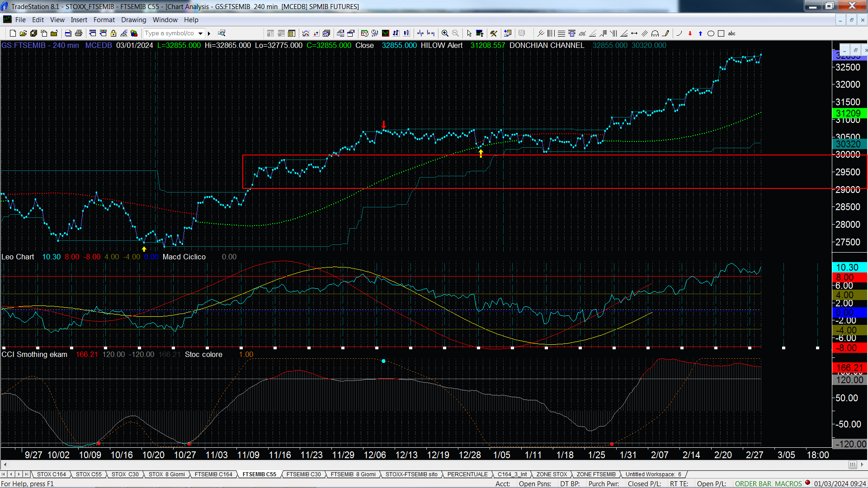Open the Untitled Workspace: 6 tab
The image size is (868, 488).
click(x=653, y=474)
